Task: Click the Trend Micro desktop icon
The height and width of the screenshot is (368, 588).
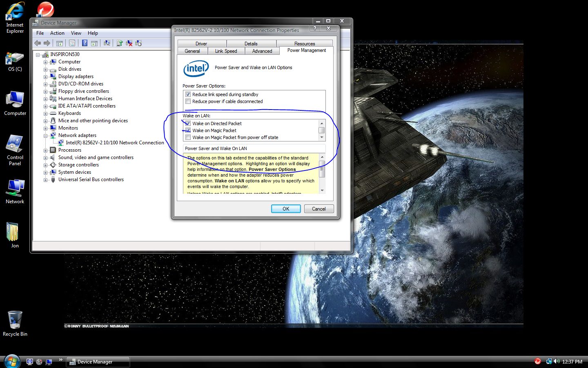Action: point(45,9)
